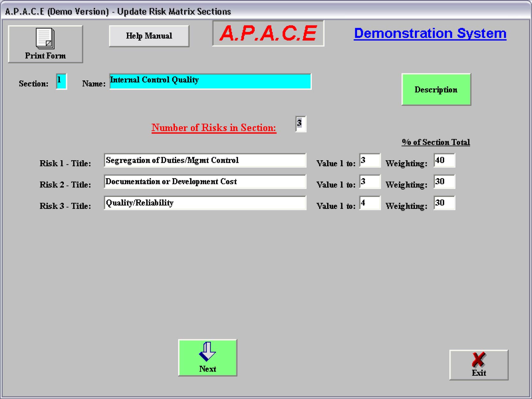Viewport: 532px width, 399px height.
Task: Edit the Risk 3 title Quality/Reliability field
Action: [x=205, y=203]
